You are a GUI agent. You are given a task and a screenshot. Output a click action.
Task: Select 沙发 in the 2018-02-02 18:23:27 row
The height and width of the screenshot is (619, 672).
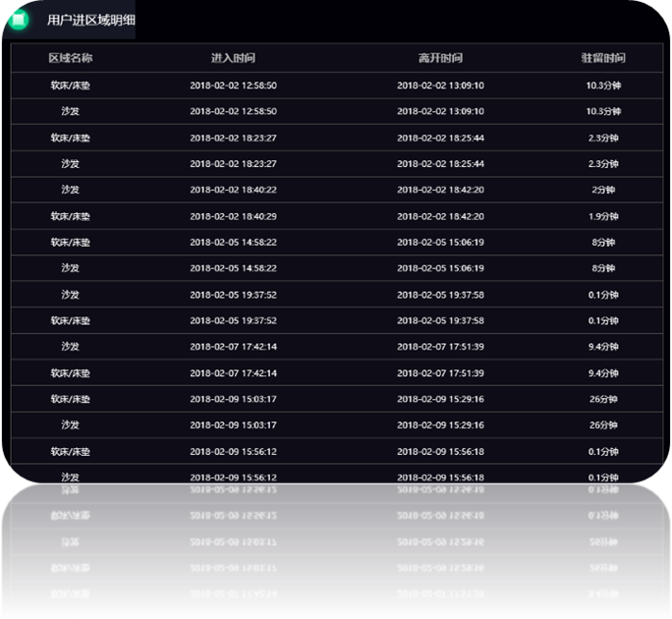71,164
